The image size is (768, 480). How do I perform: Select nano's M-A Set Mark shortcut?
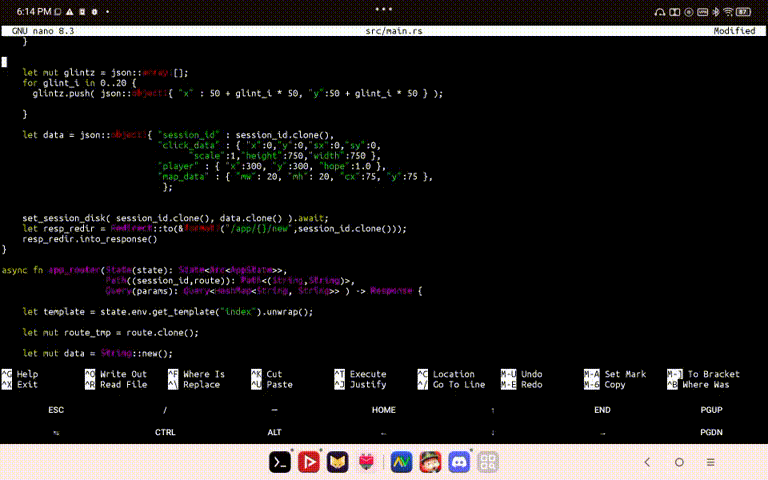tap(615, 374)
